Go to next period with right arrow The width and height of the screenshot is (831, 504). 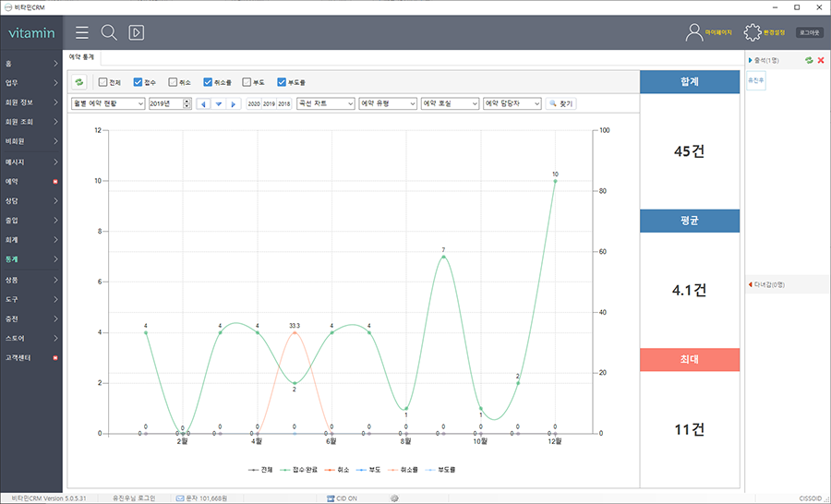pyautogui.click(x=234, y=104)
